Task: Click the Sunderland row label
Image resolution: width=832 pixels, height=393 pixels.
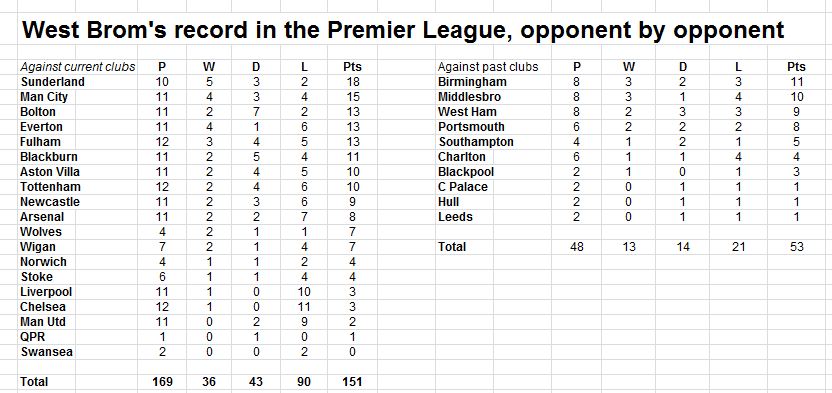Action: (x=53, y=82)
